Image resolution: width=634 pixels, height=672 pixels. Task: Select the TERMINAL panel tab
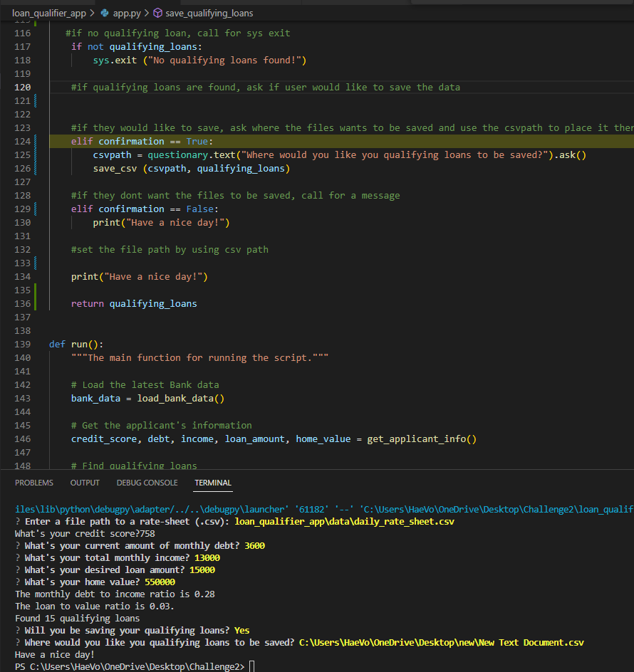(x=213, y=483)
